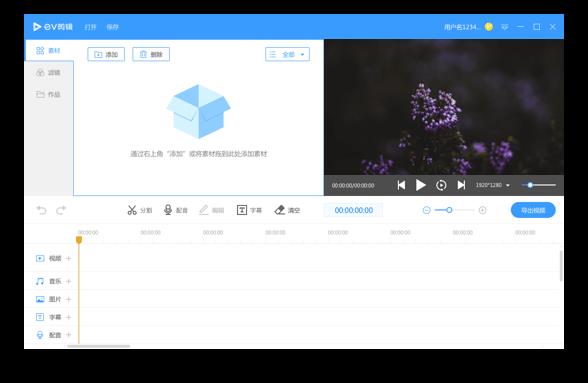Click the preview time 00:00:00/00:00:00 readout

tap(353, 185)
